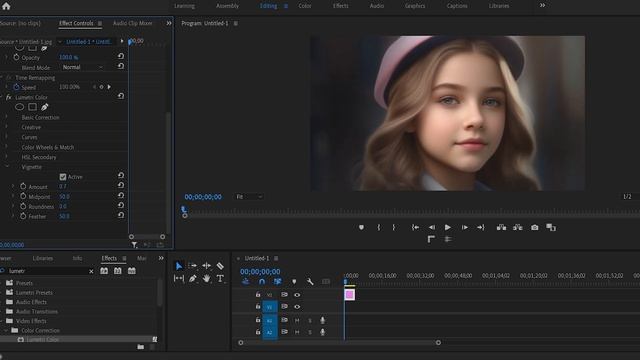Viewport: 640px width, 360px height.
Task: Play the Program Monitor sequence
Action: pyautogui.click(x=448, y=227)
